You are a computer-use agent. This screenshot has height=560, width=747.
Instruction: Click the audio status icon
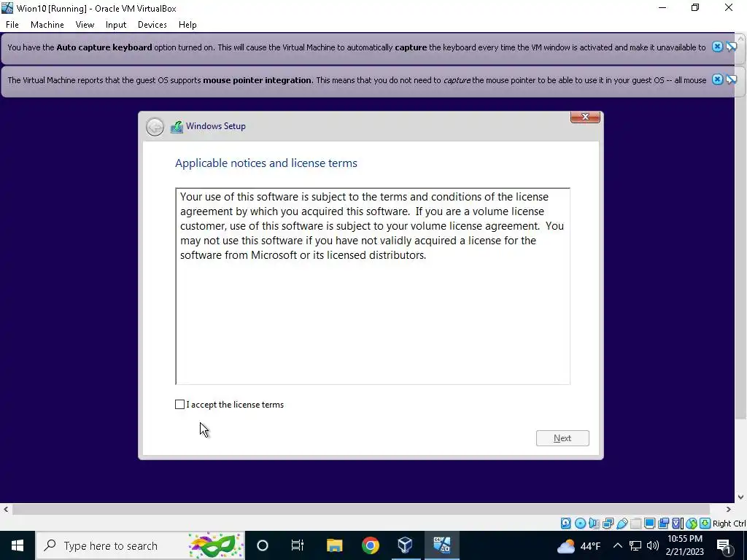[594, 524]
